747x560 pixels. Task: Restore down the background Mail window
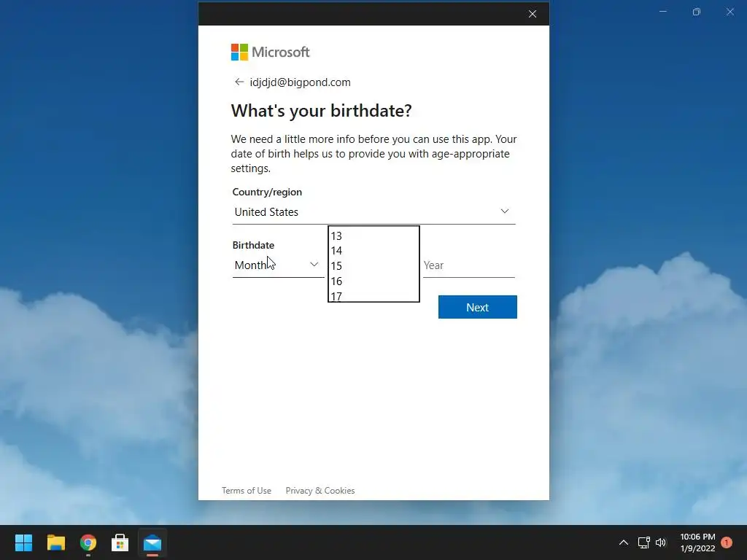pos(697,12)
